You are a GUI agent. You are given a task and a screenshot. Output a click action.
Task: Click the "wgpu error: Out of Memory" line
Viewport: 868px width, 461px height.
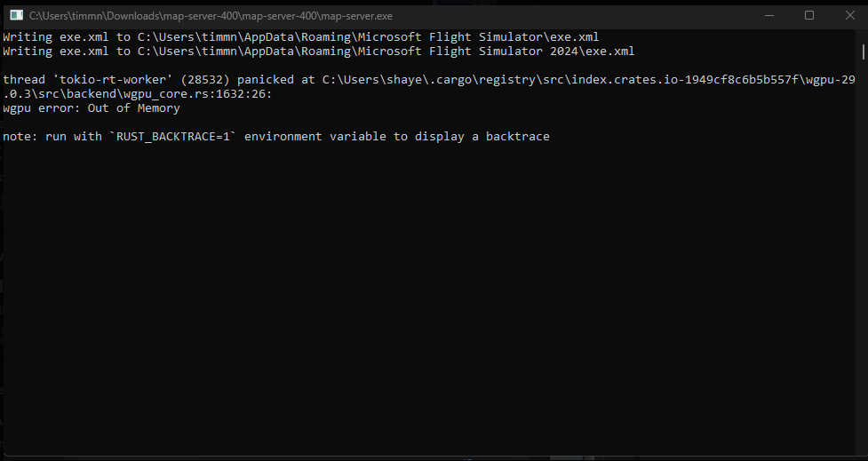point(92,107)
